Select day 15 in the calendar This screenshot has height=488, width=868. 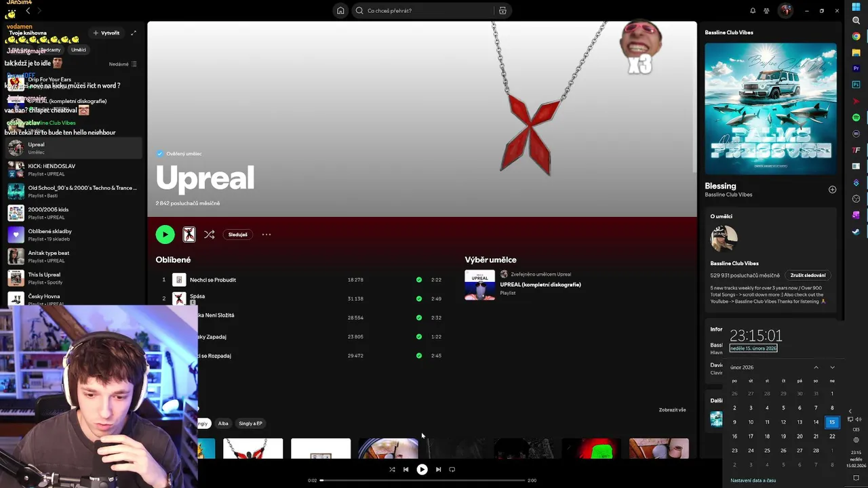[x=832, y=422]
